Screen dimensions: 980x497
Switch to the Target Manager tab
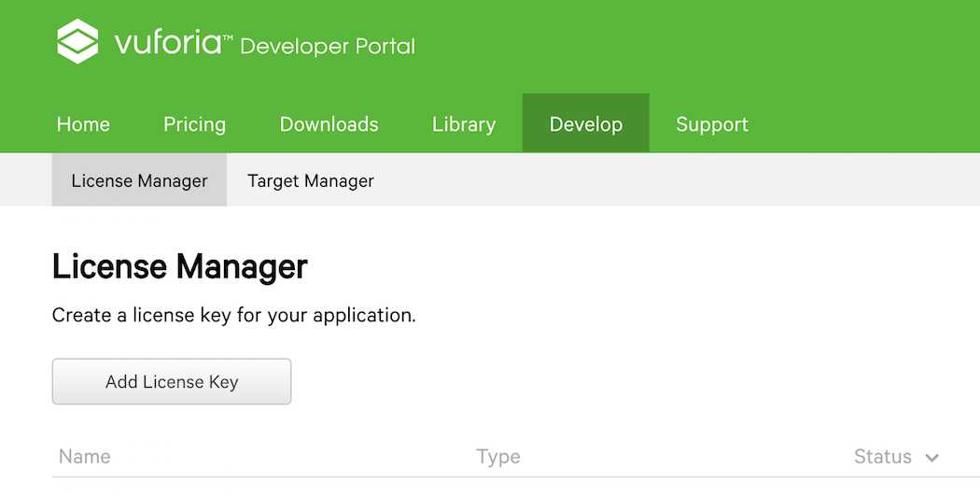pyautogui.click(x=311, y=181)
